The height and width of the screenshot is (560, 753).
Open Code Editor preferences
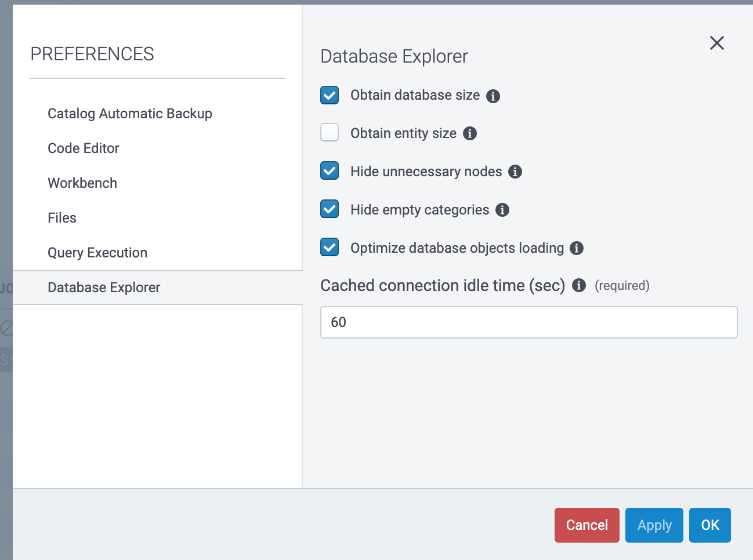[x=84, y=148]
